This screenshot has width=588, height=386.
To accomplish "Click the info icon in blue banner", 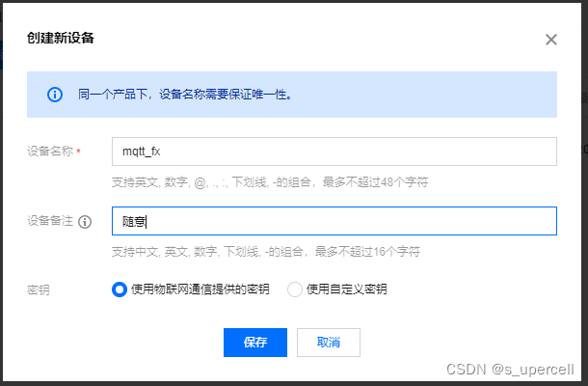I will (x=55, y=95).
